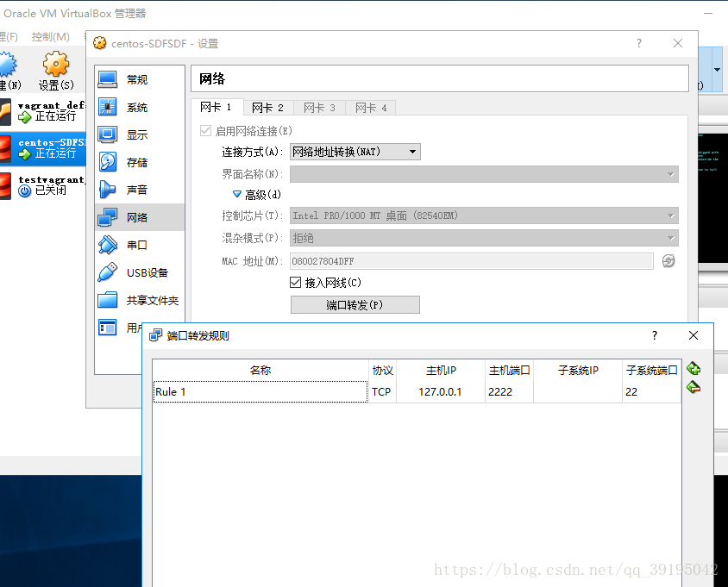Screen dimensions: 728x587
Task: Open the user interface settings category icon
Action: 108,328
